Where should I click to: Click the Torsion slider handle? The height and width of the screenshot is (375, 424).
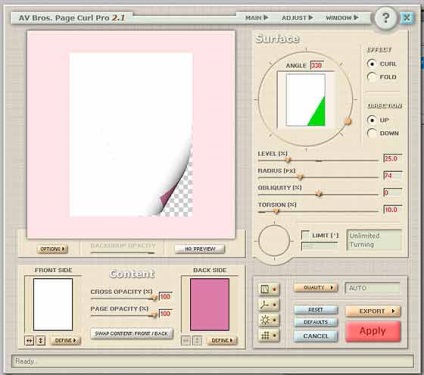click(x=276, y=211)
